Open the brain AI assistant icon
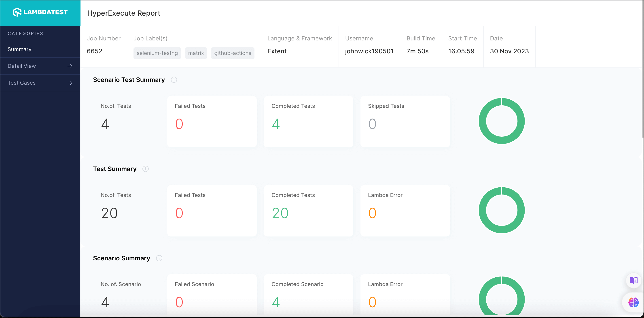The height and width of the screenshot is (318, 644). [x=633, y=303]
